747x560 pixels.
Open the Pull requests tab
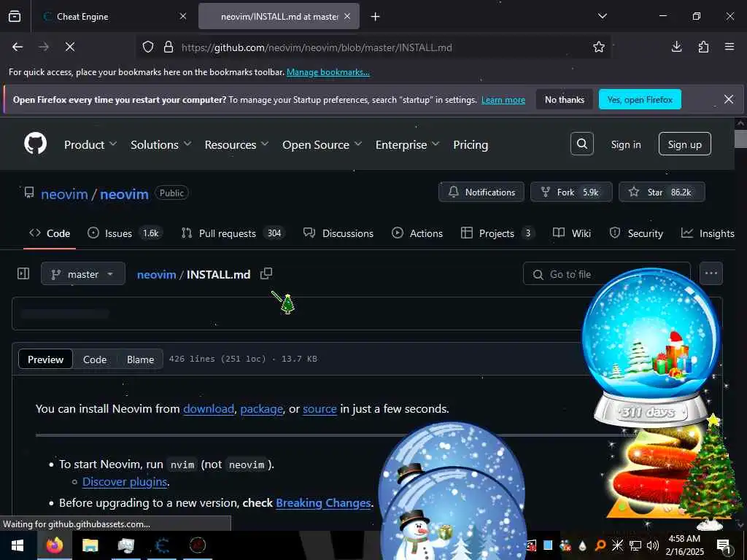233,233
